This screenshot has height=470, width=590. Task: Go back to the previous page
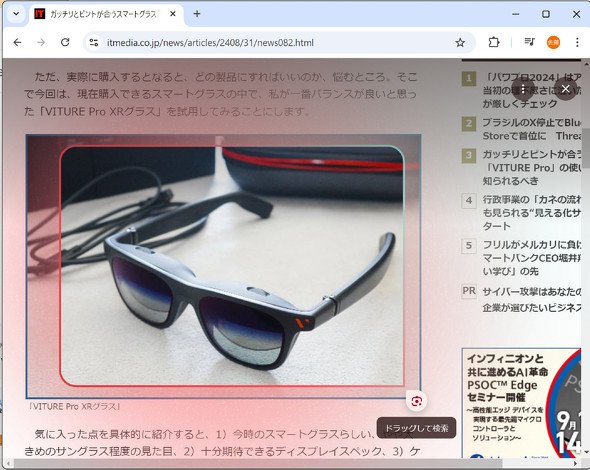pos(17,43)
